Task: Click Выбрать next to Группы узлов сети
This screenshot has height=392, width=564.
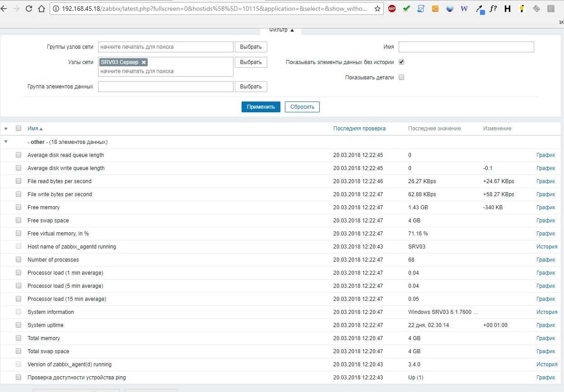Action: click(251, 47)
